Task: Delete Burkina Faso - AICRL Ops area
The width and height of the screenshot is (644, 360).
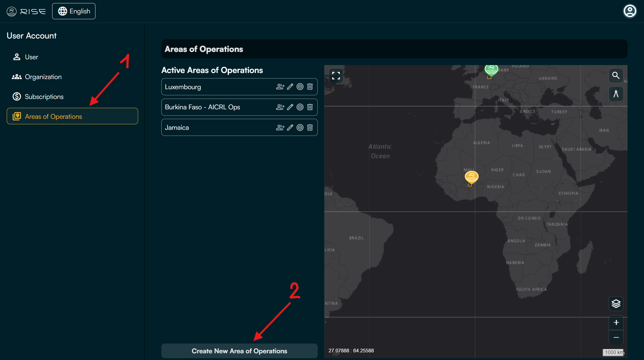Action: pyautogui.click(x=310, y=107)
